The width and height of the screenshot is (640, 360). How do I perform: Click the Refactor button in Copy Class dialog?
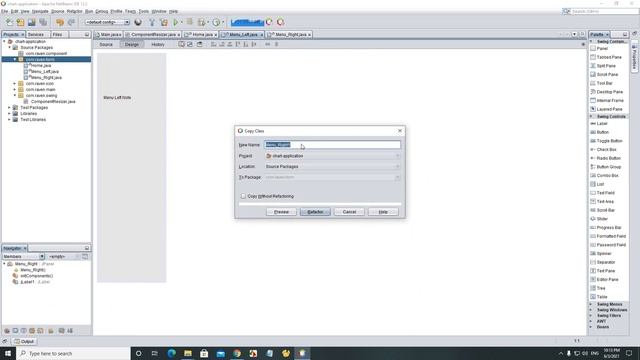tap(315, 212)
